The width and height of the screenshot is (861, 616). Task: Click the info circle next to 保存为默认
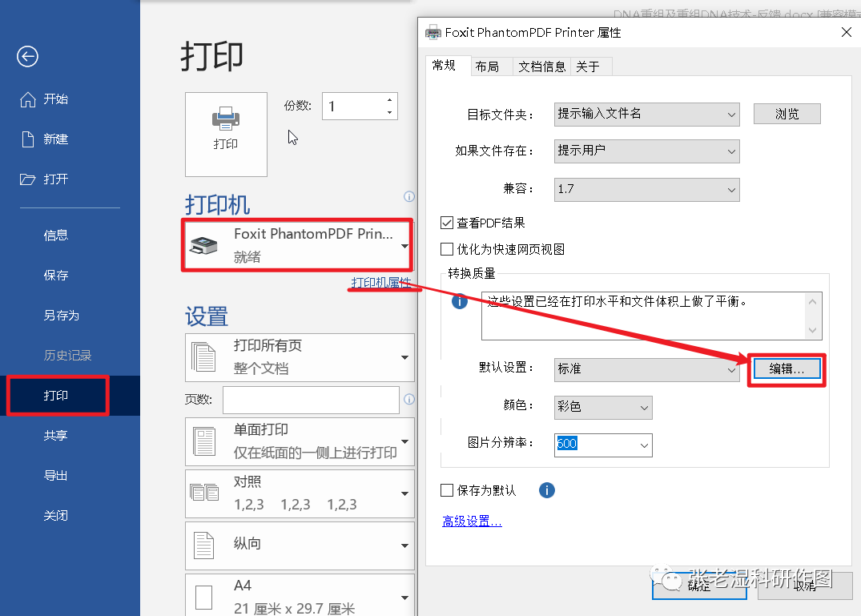coord(547,490)
